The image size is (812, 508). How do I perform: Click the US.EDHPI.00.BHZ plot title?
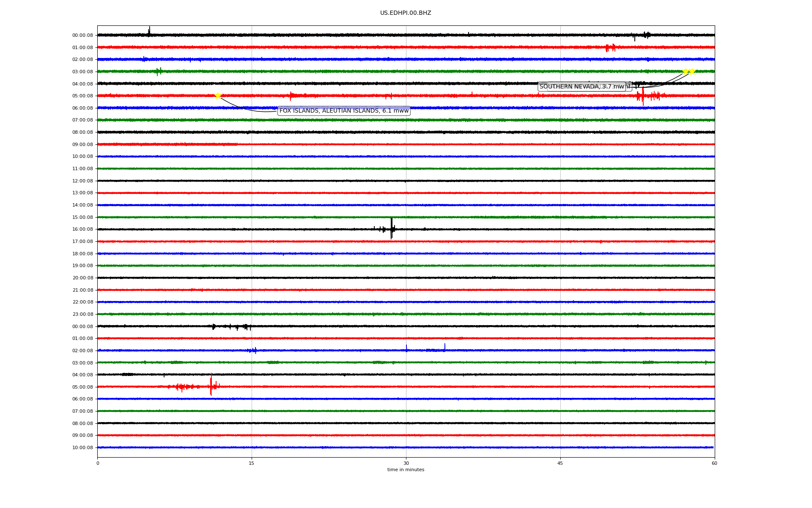tap(406, 13)
